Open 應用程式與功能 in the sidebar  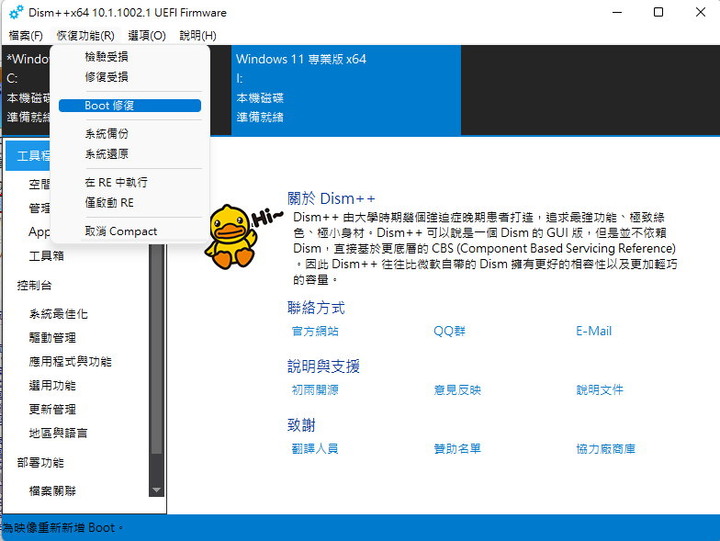coord(70,362)
